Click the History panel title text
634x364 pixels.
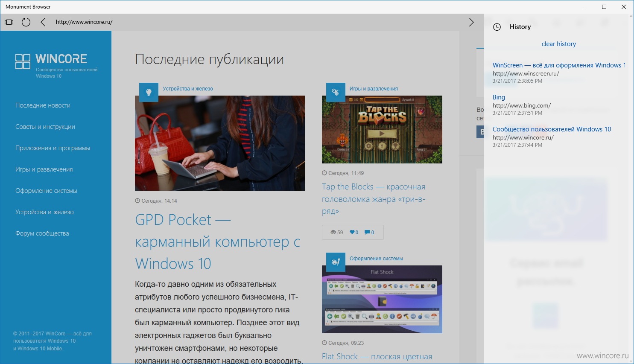pos(520,27)
